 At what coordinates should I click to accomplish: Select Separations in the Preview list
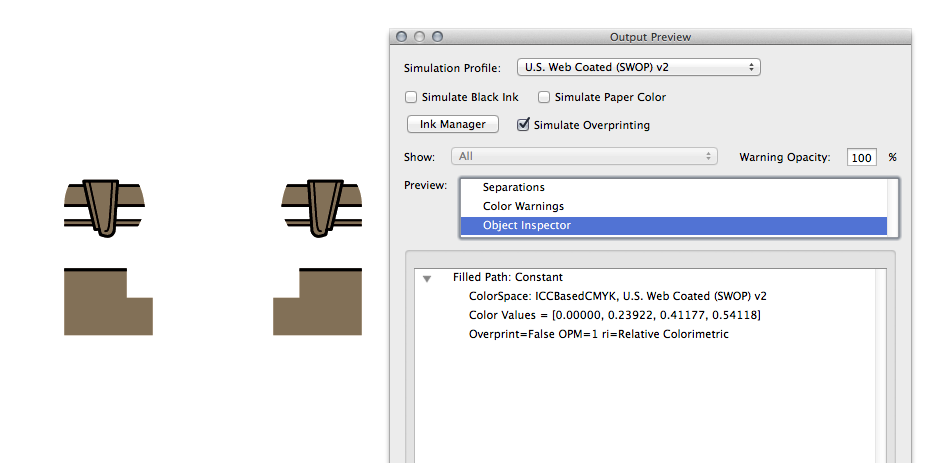[674, 188]
